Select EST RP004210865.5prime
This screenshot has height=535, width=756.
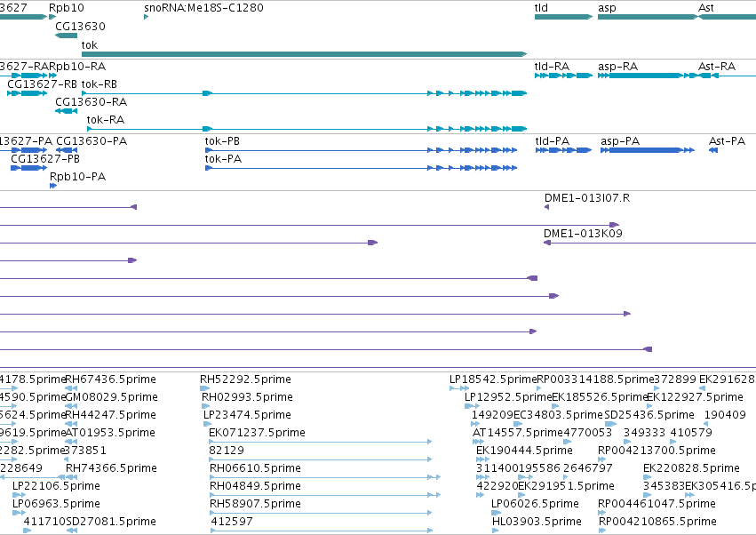657,522
